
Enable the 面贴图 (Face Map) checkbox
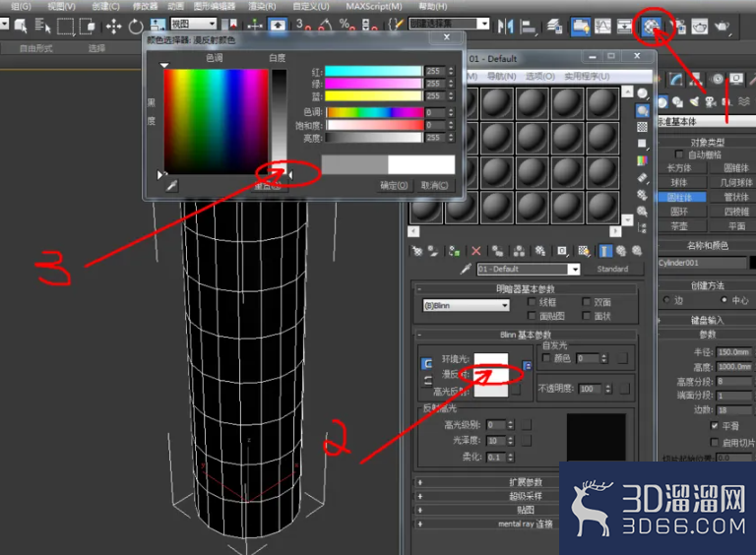[532, 316]
